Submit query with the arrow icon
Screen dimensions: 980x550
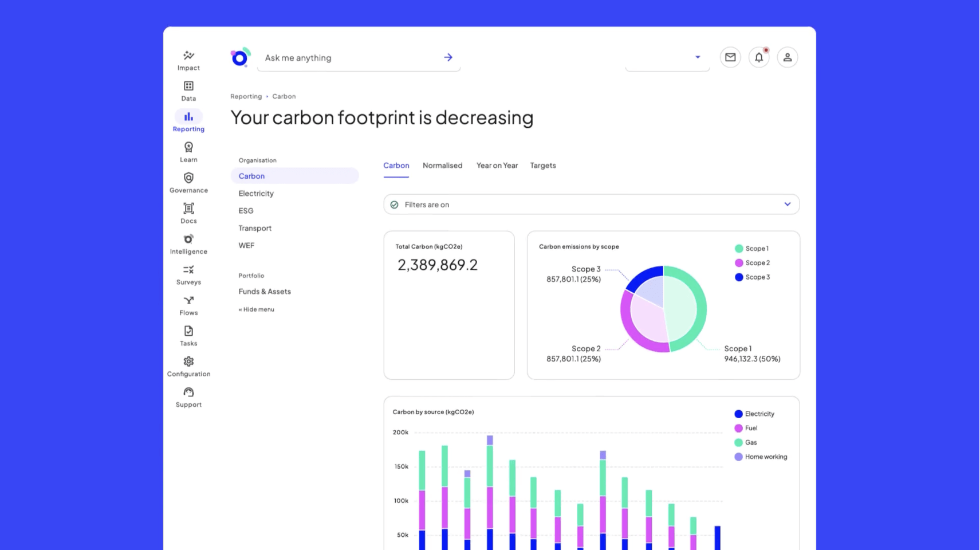448,57
